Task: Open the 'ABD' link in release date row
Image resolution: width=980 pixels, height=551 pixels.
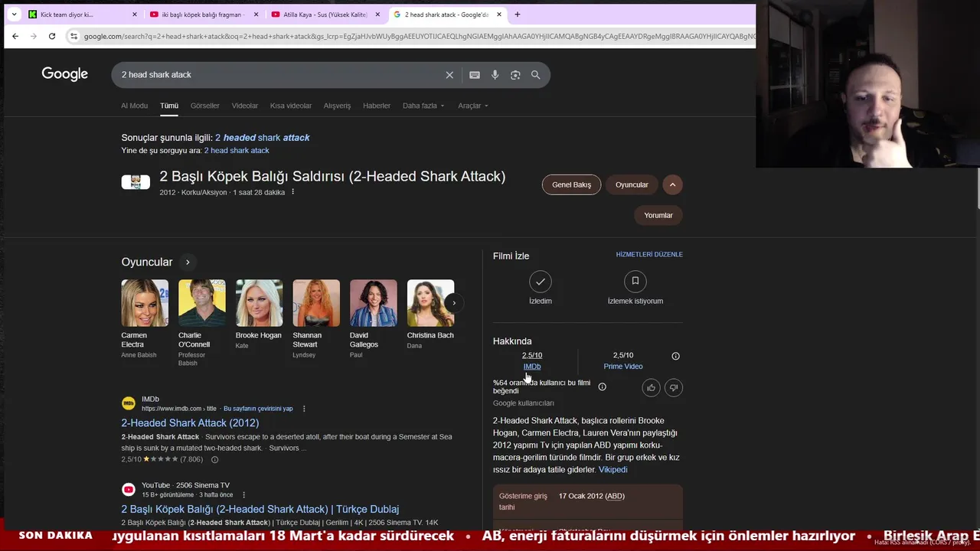Action: pos(615,496)
